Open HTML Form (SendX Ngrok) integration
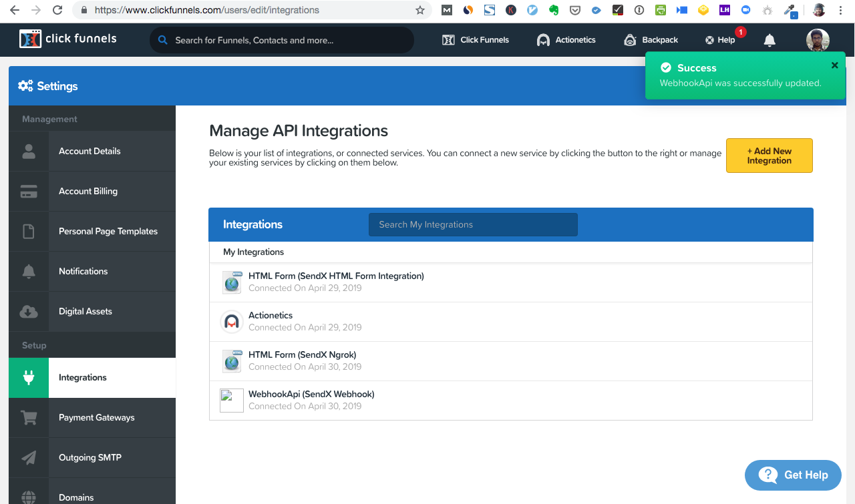Image resolution: width=855 pixels, height=504 pixels. coord(511,361)
